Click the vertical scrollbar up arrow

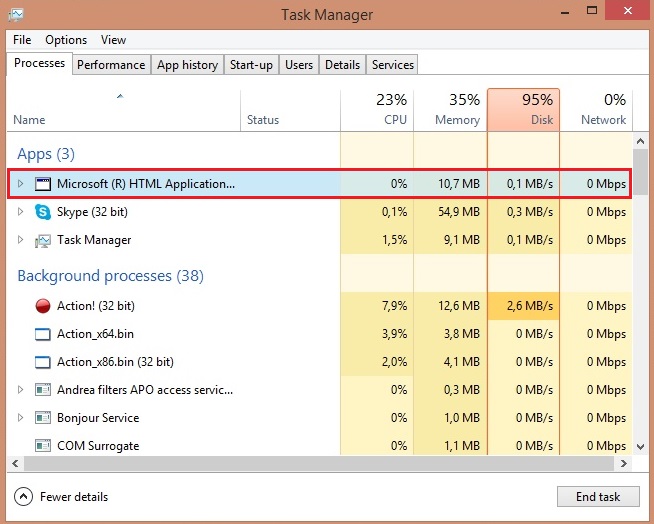(x=640, y=141)
